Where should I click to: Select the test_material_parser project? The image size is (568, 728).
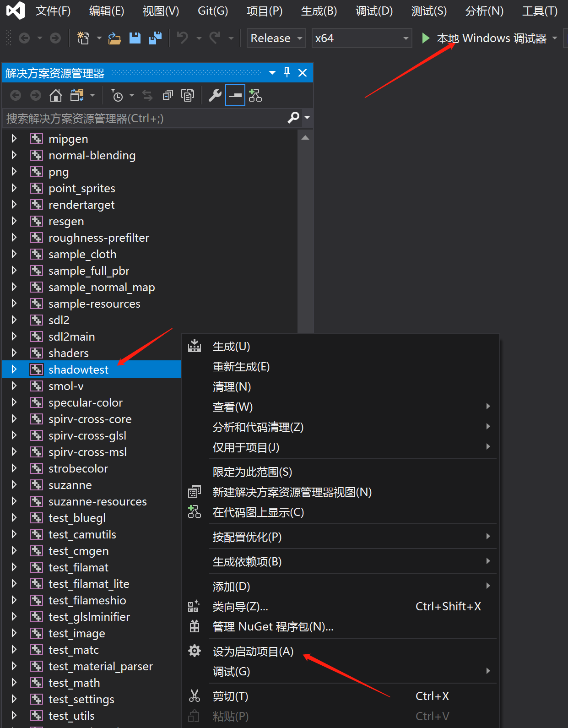(x=101, y=666)
